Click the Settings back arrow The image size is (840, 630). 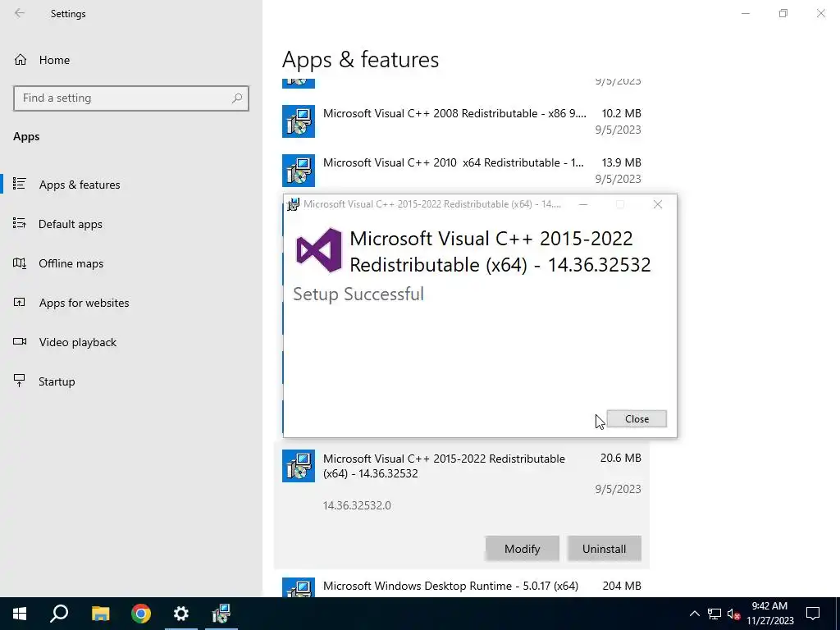20,13
